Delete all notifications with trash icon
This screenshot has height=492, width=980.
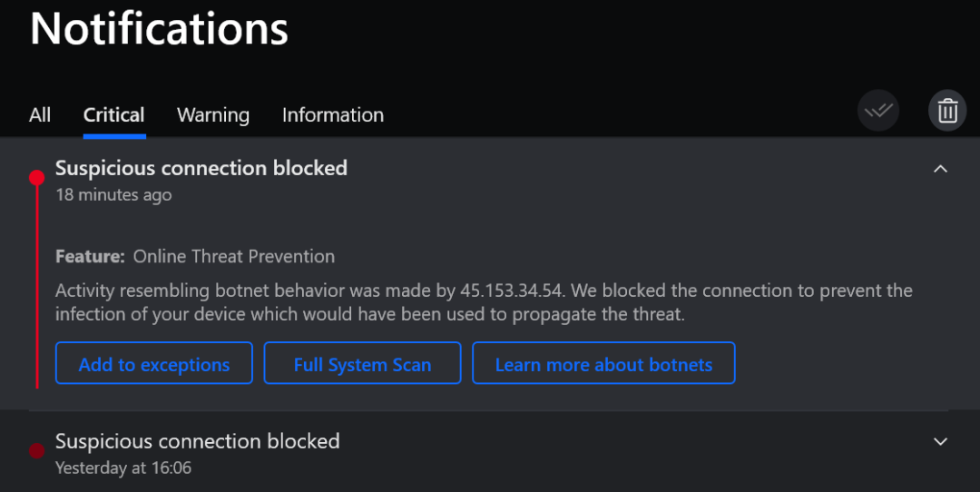click(947, 112)
